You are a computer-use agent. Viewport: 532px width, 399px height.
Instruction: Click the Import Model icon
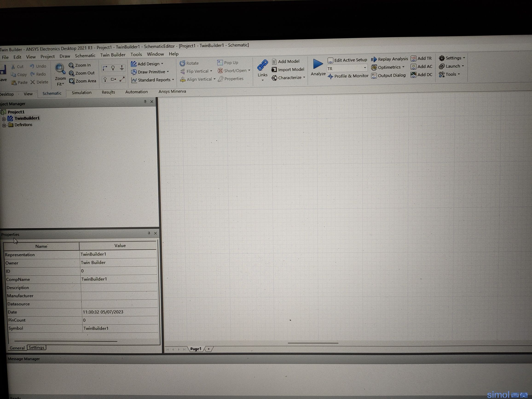[x=274, y=70]
